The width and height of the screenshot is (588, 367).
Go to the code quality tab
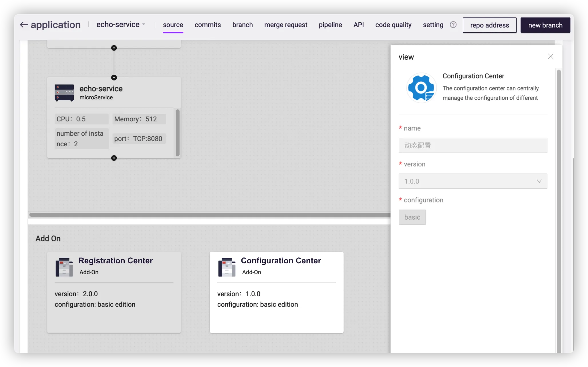pos(393,25)
